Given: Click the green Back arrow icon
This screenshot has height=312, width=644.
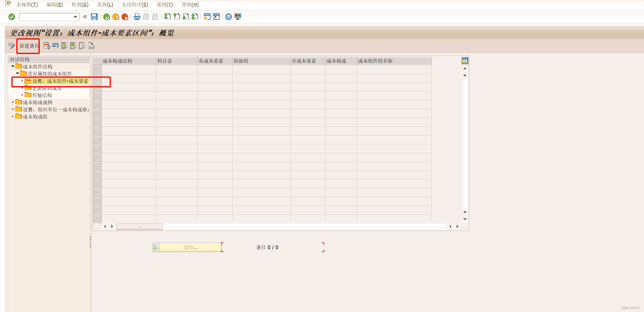Looking at the screenshot, I should click(107, 17).
